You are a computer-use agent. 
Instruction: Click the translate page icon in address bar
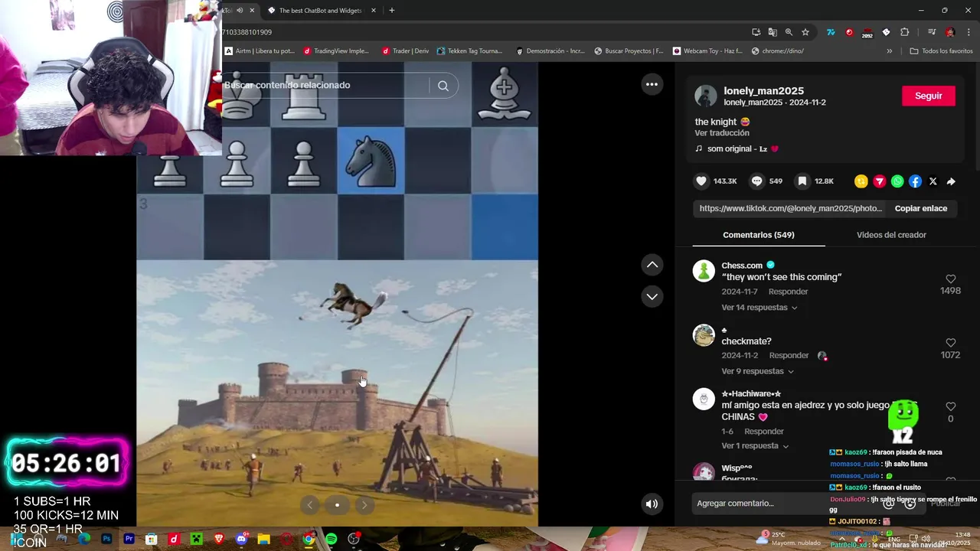(772, 32)
